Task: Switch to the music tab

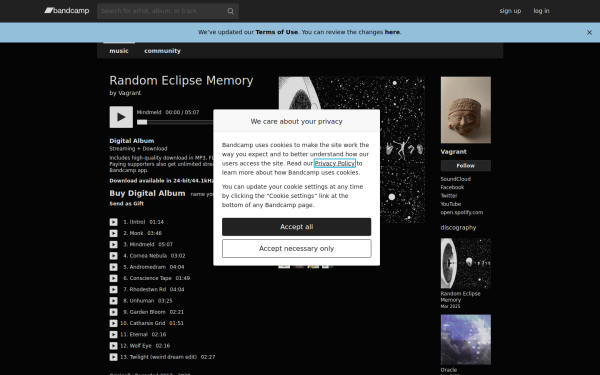Action: pos(119,51)
